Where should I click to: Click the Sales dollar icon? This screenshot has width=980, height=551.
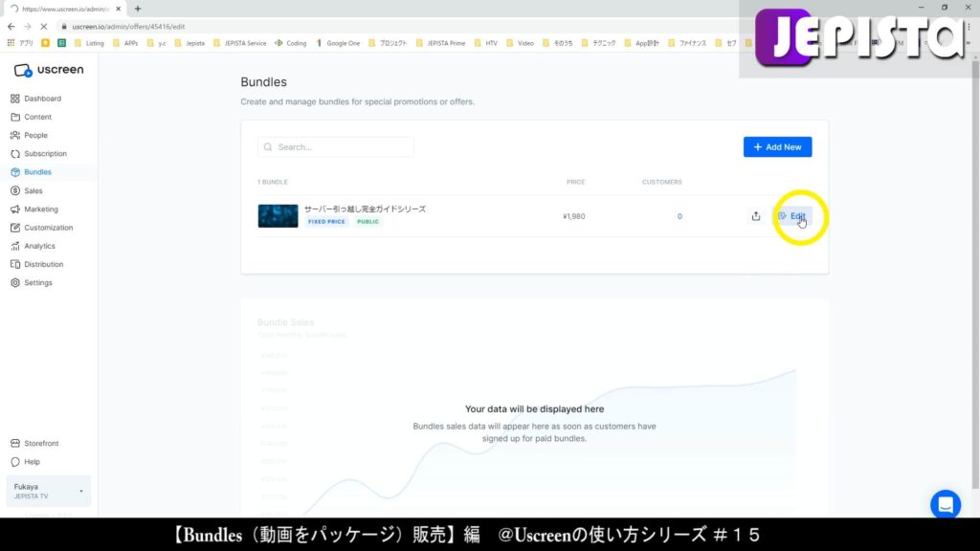click(15, 190)
